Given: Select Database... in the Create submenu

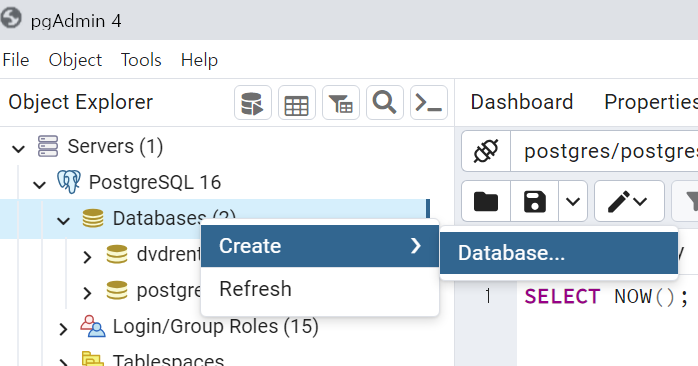Looking at the screenshot, I should point(559,253).
